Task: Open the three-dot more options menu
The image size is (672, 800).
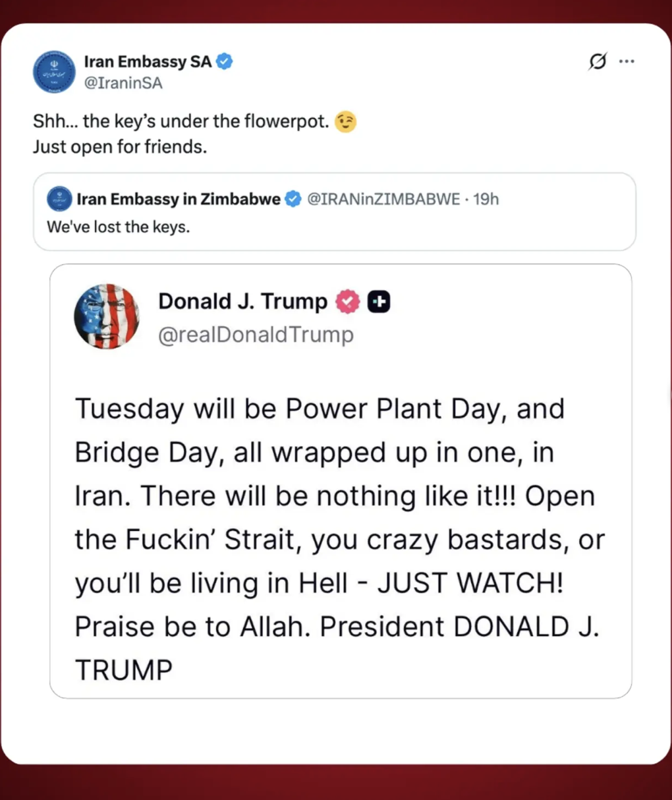Action: pyautogui.click(x=627, y=61)
